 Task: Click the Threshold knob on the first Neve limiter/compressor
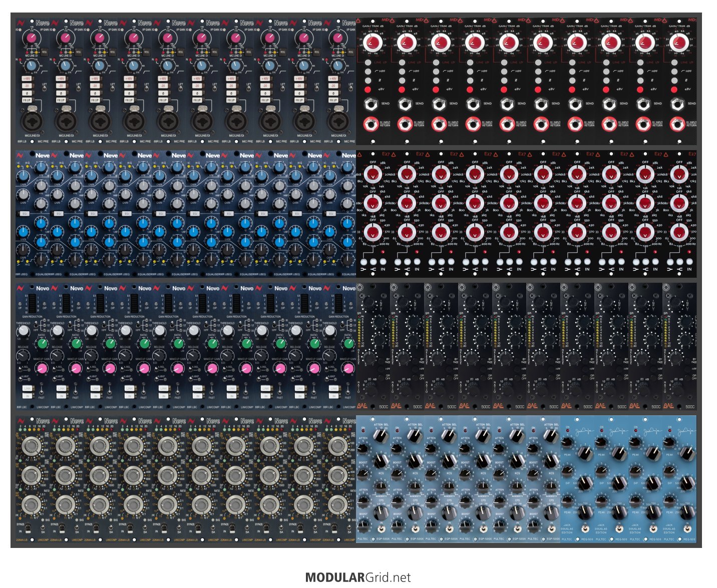tap(24, 331)
